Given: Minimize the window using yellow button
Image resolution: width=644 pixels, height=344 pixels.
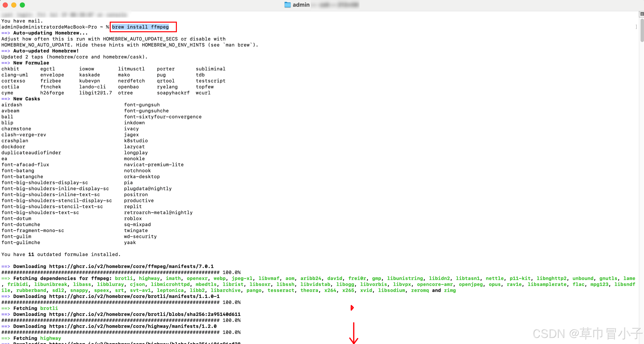Looking at the screenshot, I should (14, 5).
